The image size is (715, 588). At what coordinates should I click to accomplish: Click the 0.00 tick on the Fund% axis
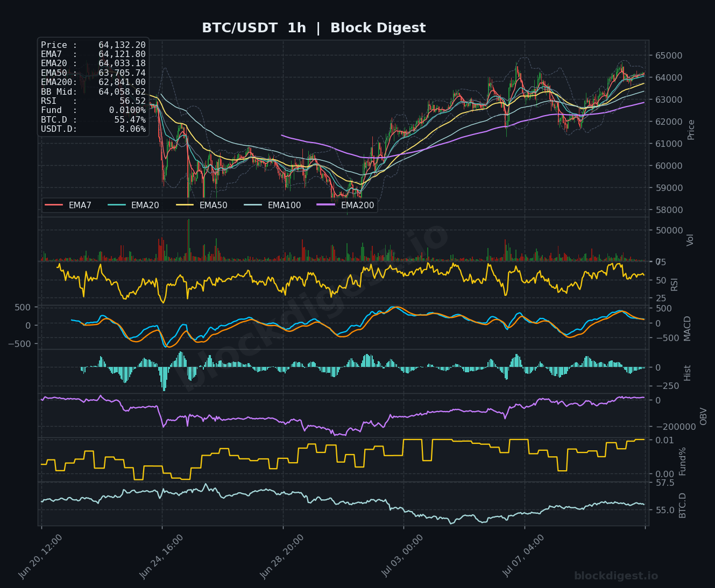664,474
